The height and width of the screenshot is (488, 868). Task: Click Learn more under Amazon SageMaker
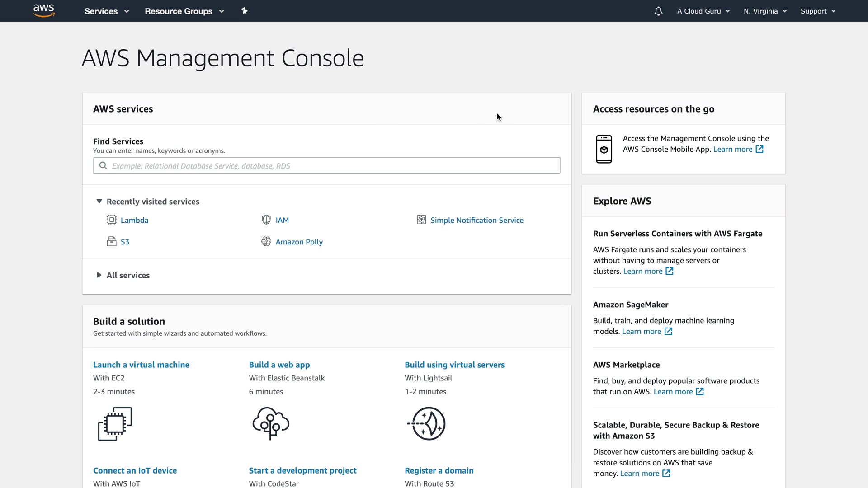tap(642, 332)
